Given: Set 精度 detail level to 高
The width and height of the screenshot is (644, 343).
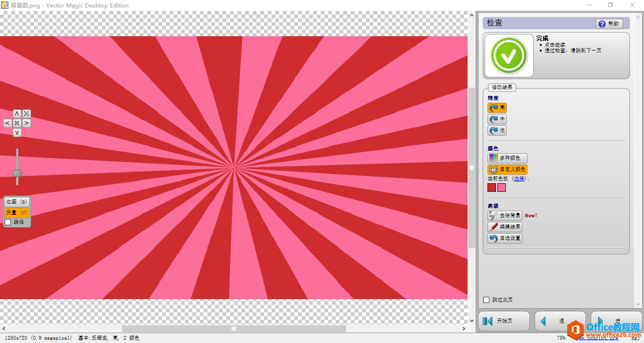Looking at the screenshot, I should [x=497, y=108].
